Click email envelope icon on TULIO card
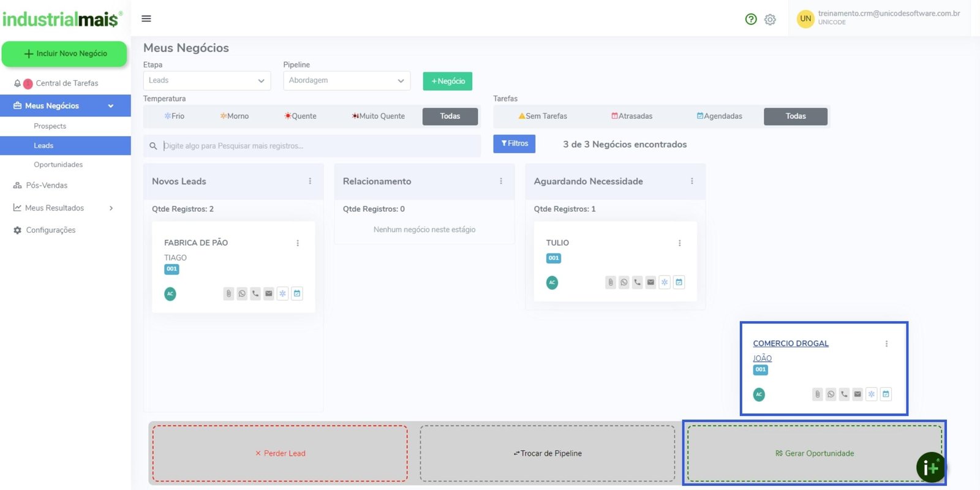This screenshot has height=490, width=980. pyautogui.click(x=650, y=282)
